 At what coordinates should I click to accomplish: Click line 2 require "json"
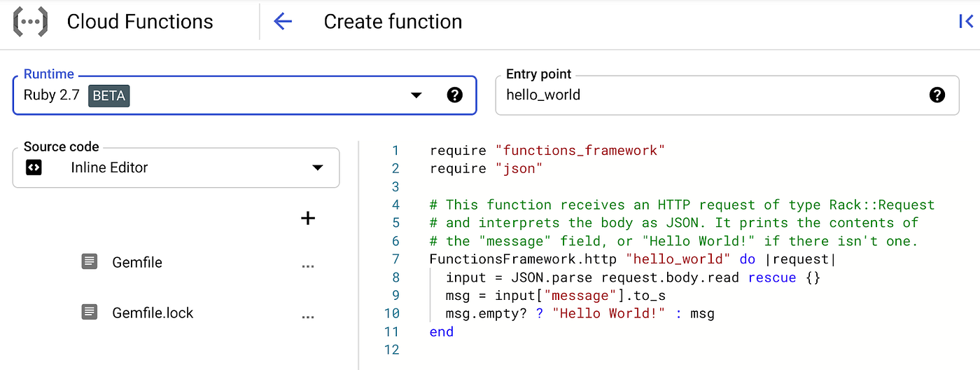coord(486,168)
